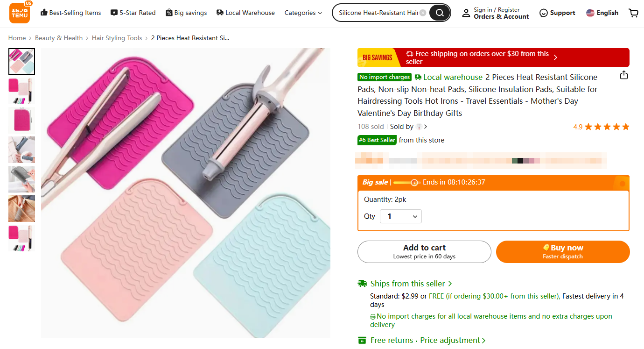Screen dimensions: 644x349
Task: Change language via the English selector
Action: pos(602,13)
